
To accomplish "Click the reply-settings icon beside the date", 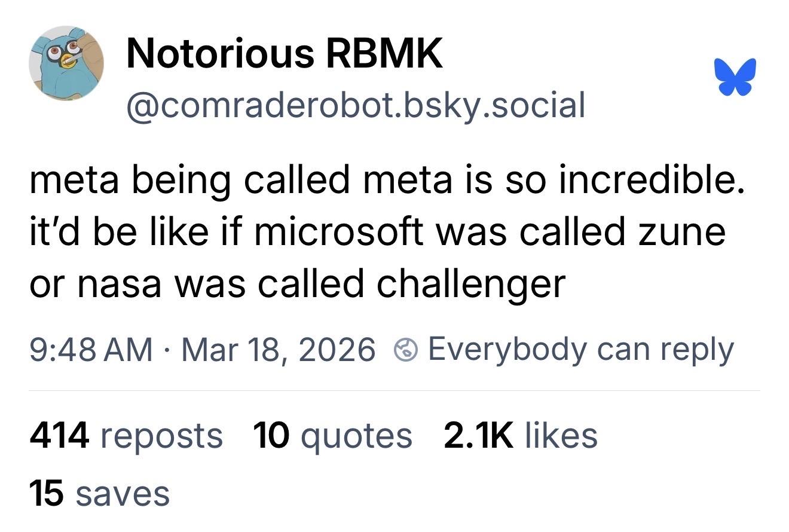I will click(x=406, y=350).
